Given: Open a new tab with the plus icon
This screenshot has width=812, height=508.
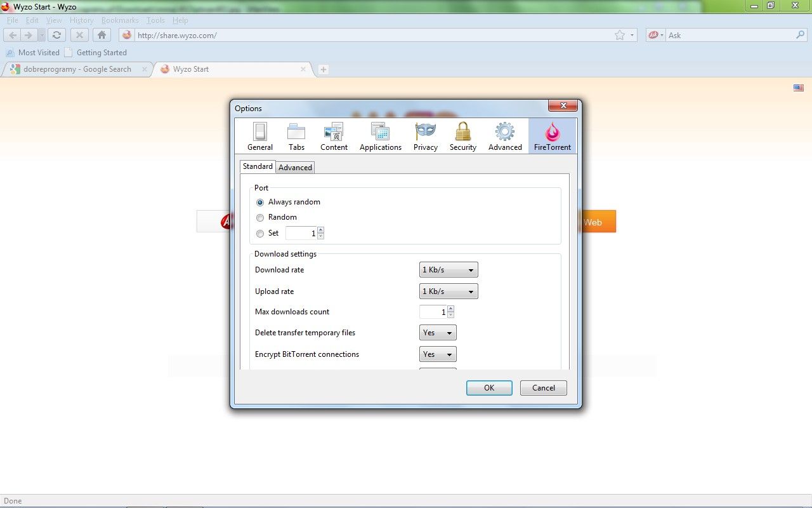Looking at the screenshot, I should click(324, 69).
